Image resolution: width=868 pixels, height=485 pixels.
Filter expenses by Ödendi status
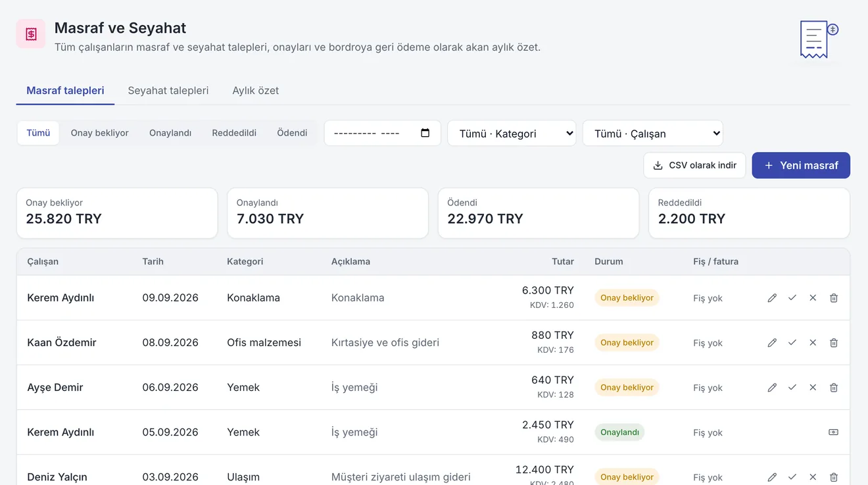coord(292,133)
